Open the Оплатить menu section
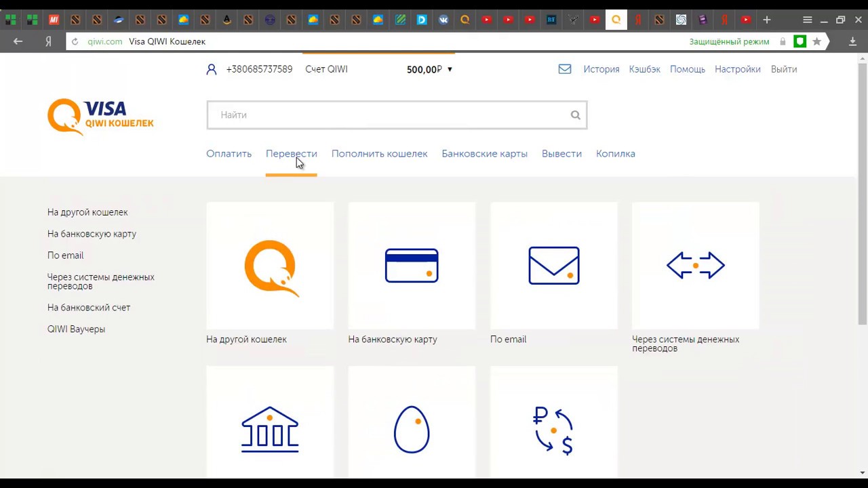Screen dimensions: 868x488 coord(229,154)
